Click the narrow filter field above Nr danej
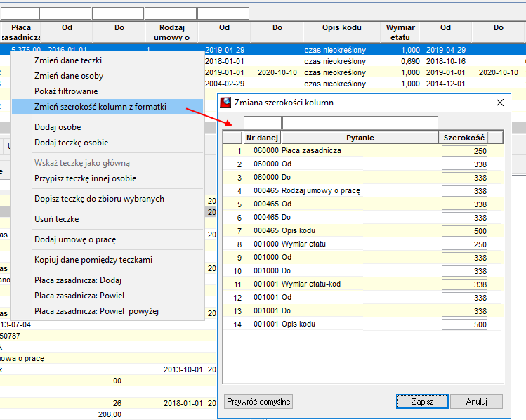Screen dimensions: 526x420 click(263, 122)
